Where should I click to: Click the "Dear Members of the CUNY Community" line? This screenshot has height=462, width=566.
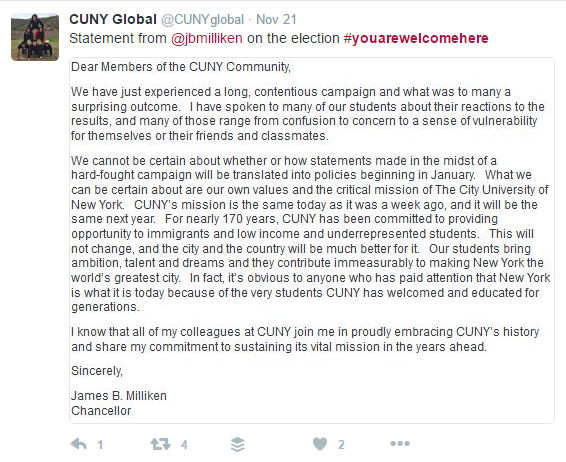[181, 67]
